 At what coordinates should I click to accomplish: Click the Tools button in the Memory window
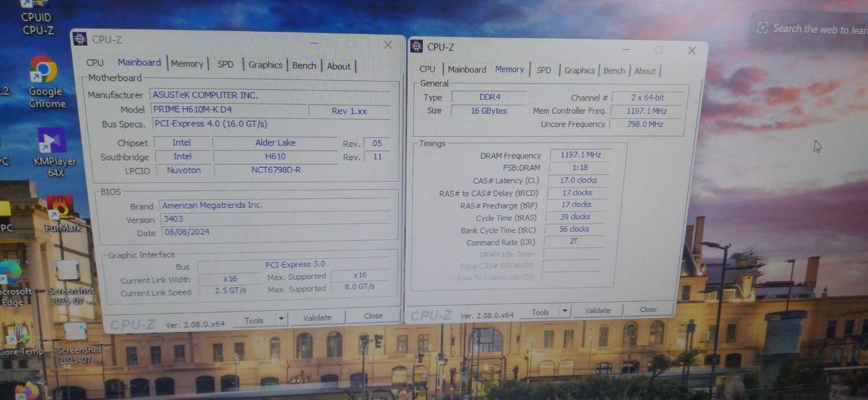(x=540, y=312)
